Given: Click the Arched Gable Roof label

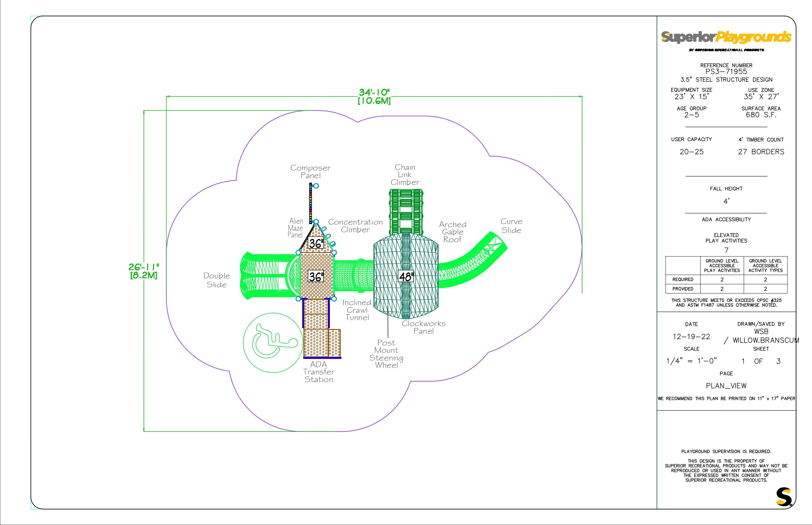Looking at the screenshot, I should pyautogui.click(x=452, y=232).
